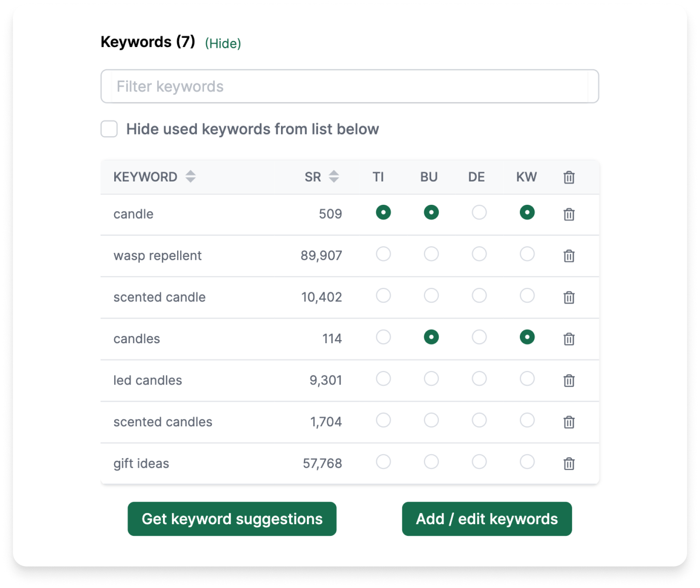Viewport: 700px width, 588px height.
Task: Toggle KW radio for 'candle'
Action: click(527, 213)
